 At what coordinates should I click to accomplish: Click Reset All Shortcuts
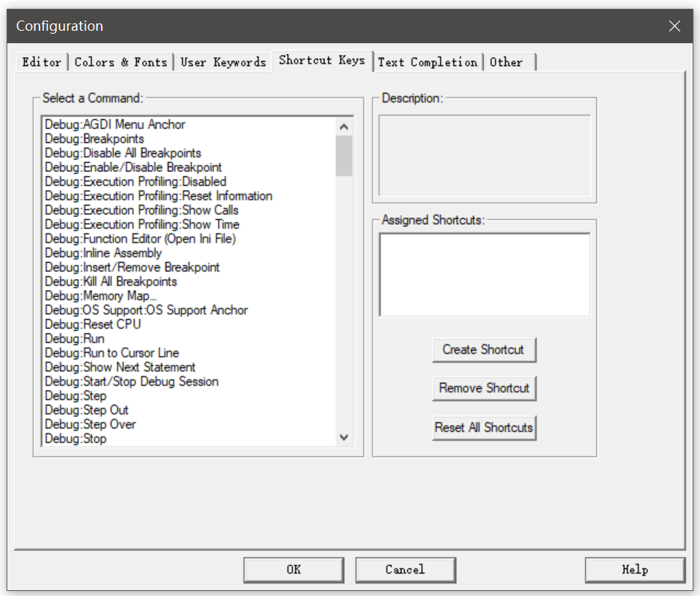484,428
